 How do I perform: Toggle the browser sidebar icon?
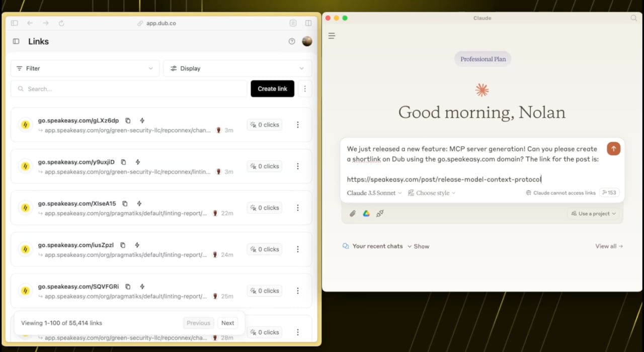tap(14, 23)
